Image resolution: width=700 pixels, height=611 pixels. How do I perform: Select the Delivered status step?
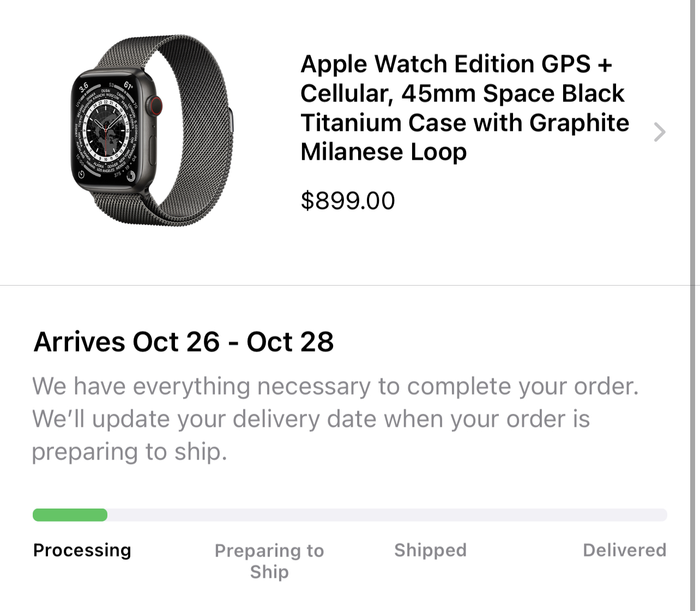(x=624, y=550)
